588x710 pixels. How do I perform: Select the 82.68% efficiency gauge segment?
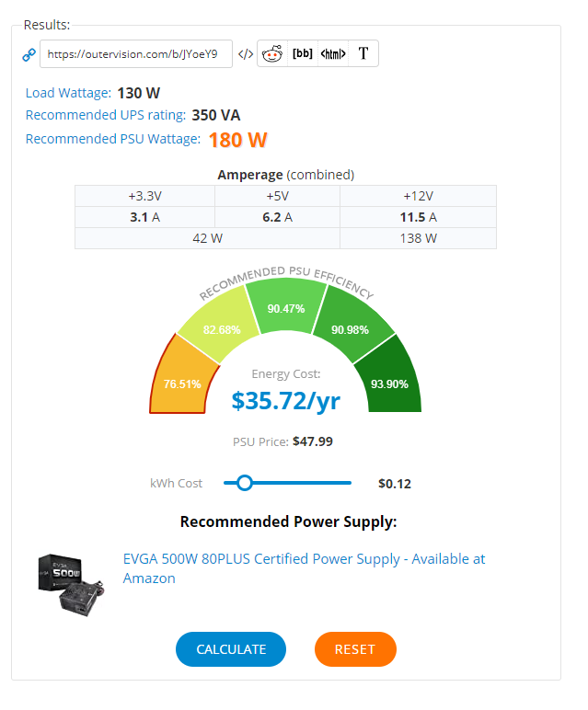tap(220, 325)
